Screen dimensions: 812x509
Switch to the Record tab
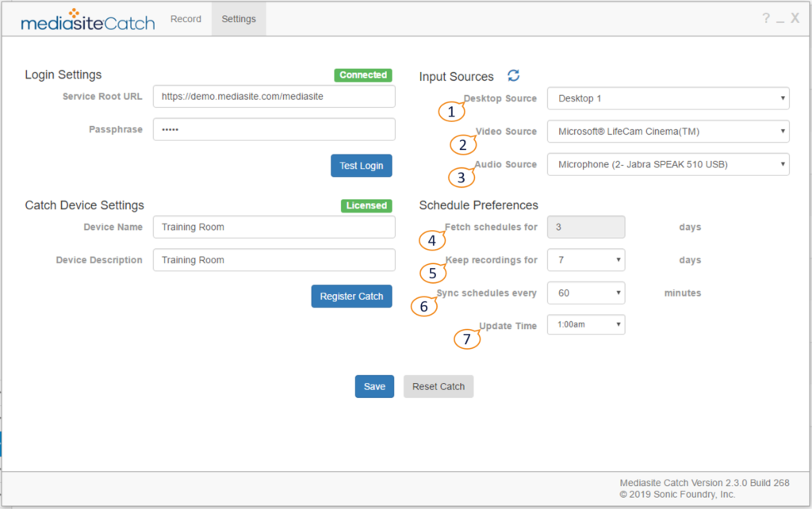[186, 19]
